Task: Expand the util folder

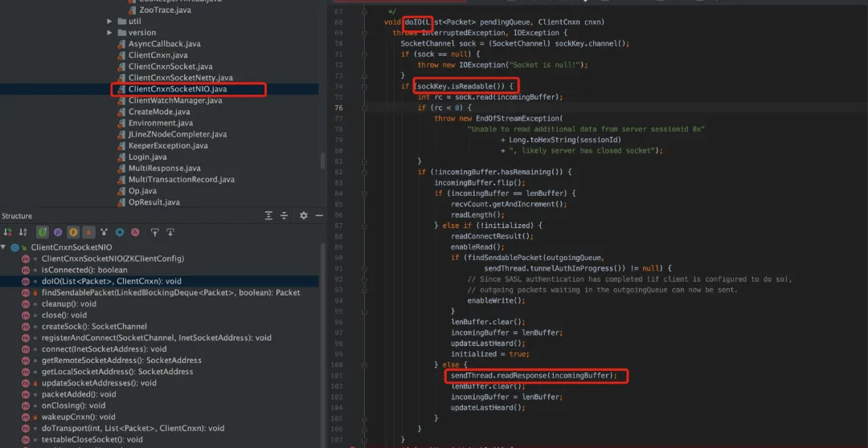Action: tap(109, 21)
